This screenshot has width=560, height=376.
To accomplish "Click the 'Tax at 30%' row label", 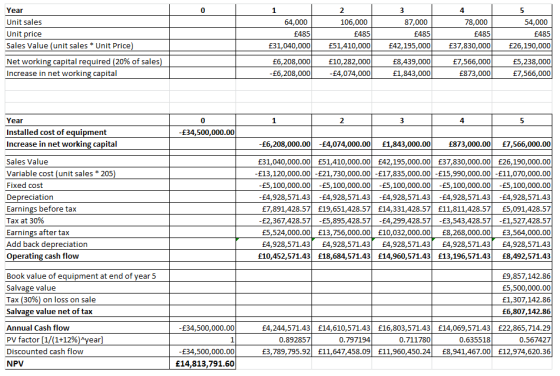I will pyautogui.click(x=25, y=221).
